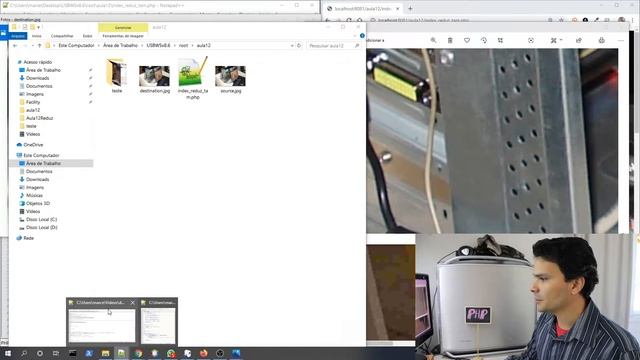Open the address bar history dropdown
This screenshot has width=640, height=360.
pos(292,46)
